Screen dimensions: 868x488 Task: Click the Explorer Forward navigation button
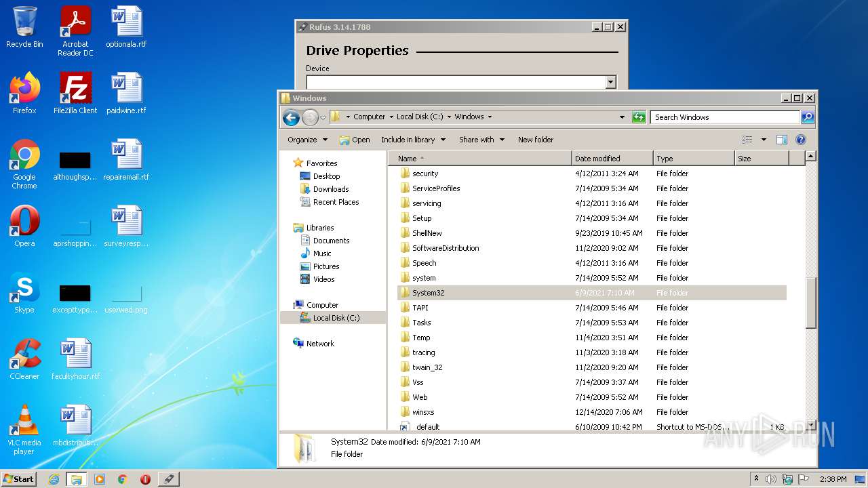[310, 117]
